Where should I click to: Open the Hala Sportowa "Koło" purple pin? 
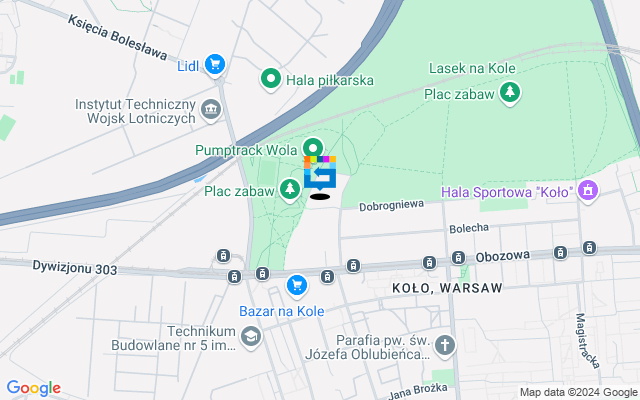(588, 191)
